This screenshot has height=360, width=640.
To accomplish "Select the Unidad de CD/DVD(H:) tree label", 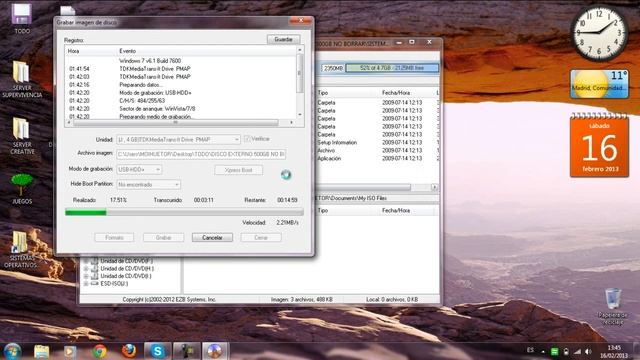I will pos(127,269).
